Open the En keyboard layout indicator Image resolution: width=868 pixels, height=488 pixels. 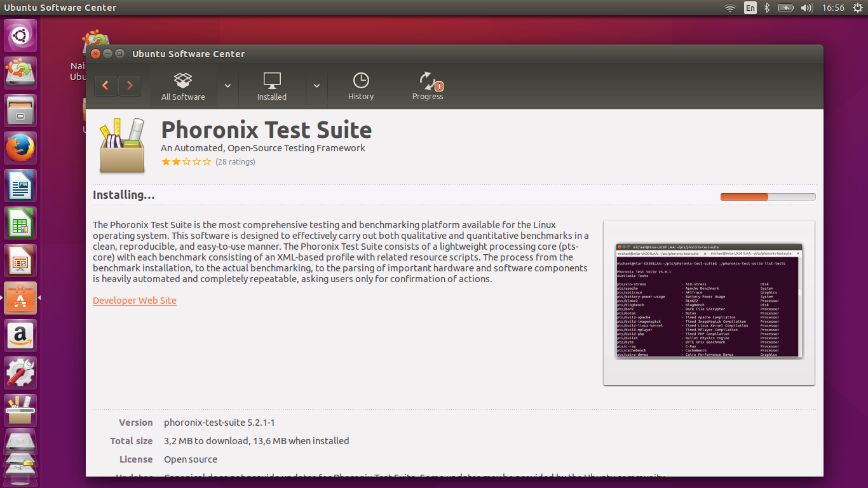[750, 8]
